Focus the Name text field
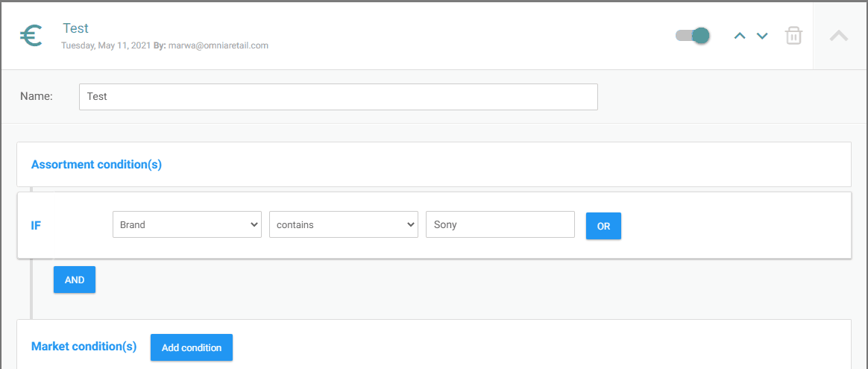The height and width of the screenshot is (369, 868). pyautogui.click(x=339, y=97)
